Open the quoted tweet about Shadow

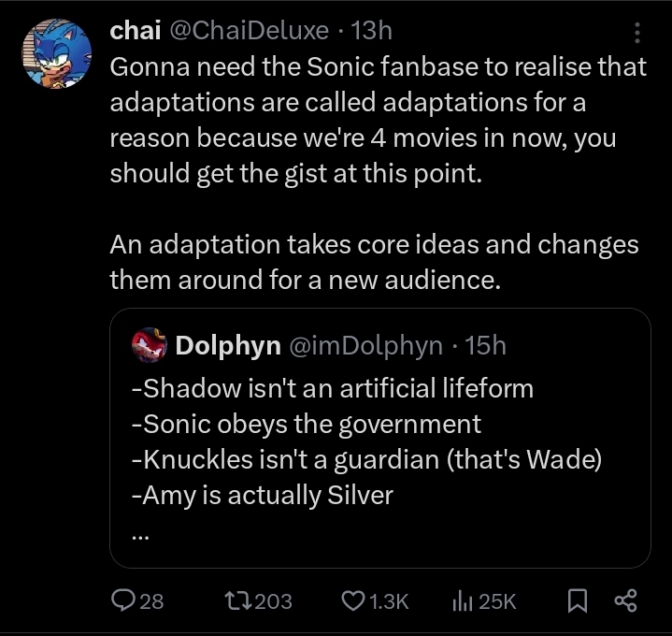pos(374,440)
